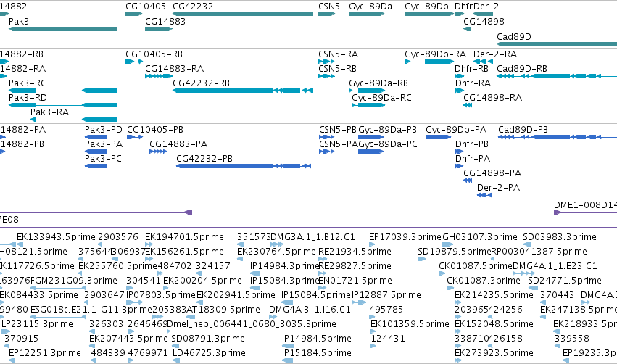The image size is (617, 364).
Task: Click transcript CG10405-RB
Action: (x=134, y=62)
